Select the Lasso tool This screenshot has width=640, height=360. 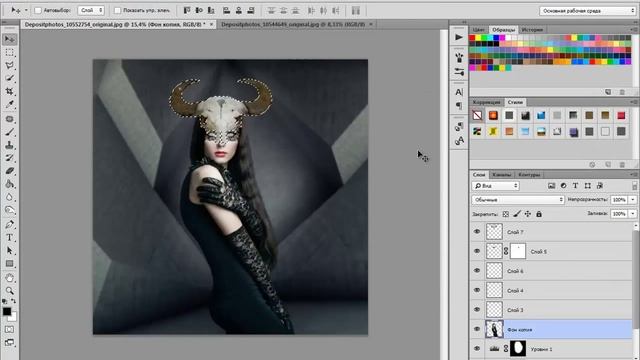pyautogui.click(x=9, y=65)
